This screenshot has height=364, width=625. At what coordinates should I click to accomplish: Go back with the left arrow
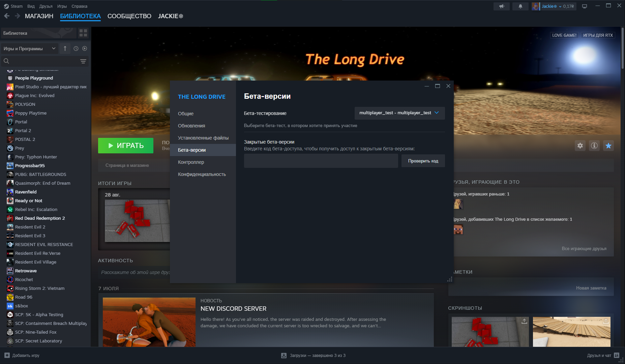pos(7,16)
